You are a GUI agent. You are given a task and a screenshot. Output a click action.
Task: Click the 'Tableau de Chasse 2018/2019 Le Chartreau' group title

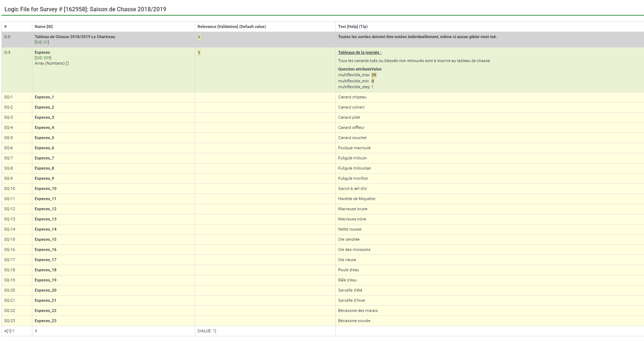point(75,37)
